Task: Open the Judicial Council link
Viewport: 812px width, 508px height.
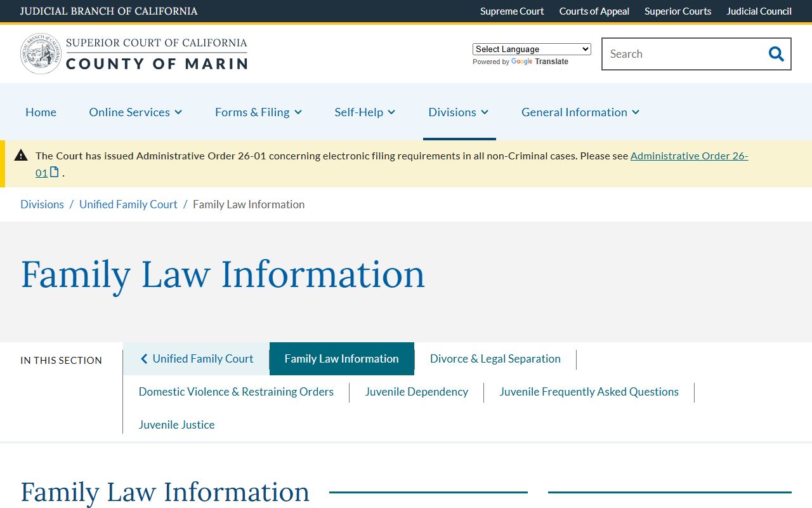Action: [759, 11]
